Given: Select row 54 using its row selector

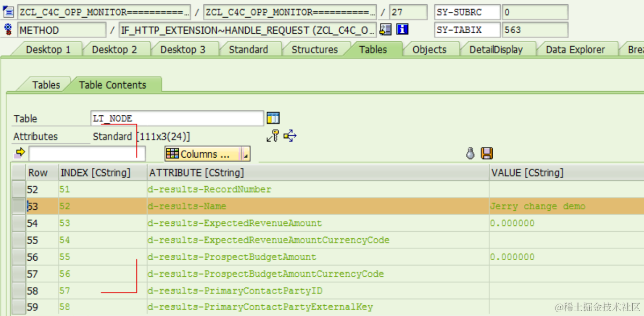Looking at the screenshot, I should pos(19,223).
